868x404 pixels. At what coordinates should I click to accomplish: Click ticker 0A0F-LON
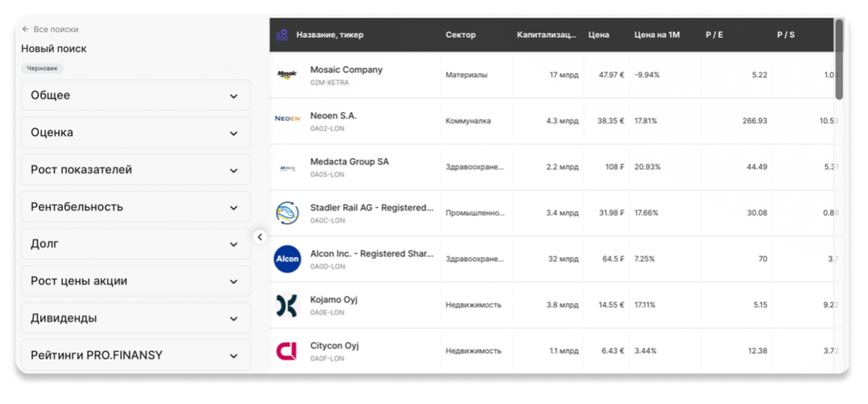pyautogui.click(x=327, y=358)
